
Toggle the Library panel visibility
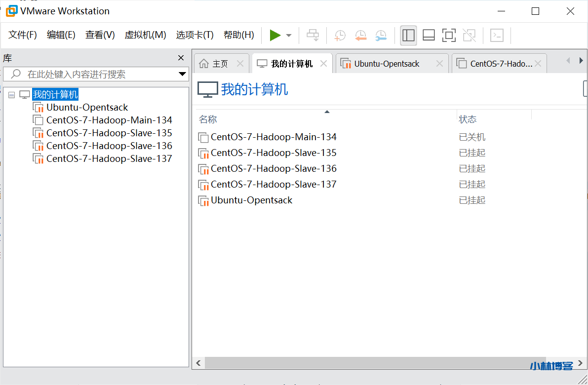click(408, 35)
